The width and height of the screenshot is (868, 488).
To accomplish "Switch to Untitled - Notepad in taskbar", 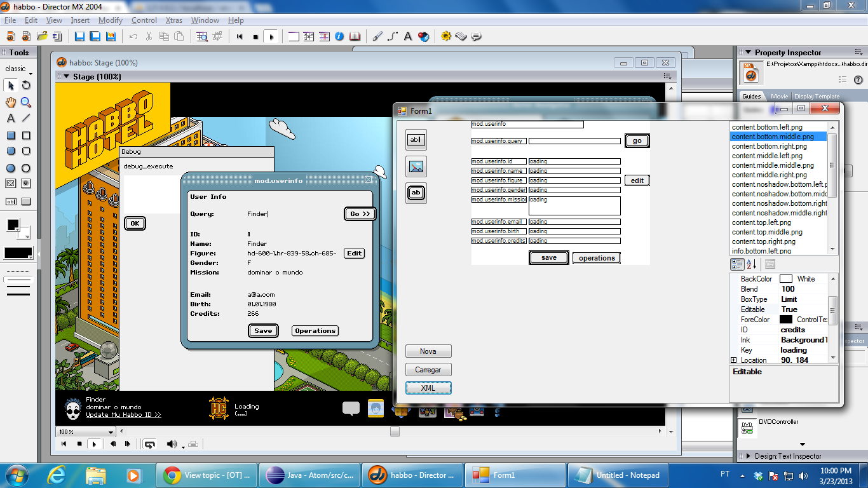I will tap(619, 475).
